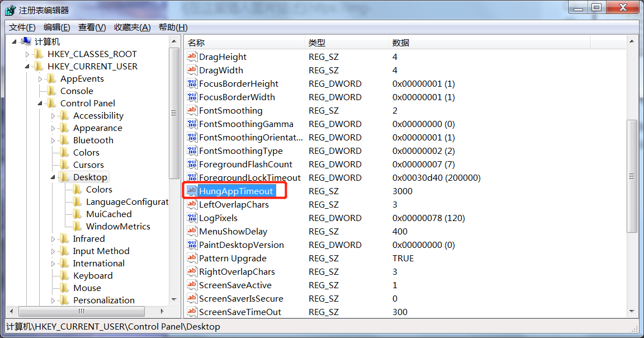The height and width of the screenshot is (338, 644).
Task: Click the string icon beside ScreenSaveTimeOut
Action: pyautogui.click(x=192, y=312)
